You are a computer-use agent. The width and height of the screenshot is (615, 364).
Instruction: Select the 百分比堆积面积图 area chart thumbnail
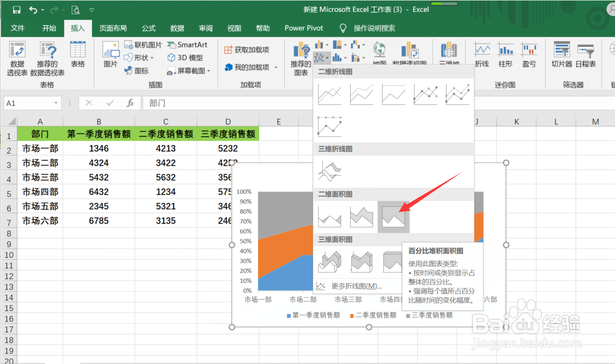coord(393,216)
